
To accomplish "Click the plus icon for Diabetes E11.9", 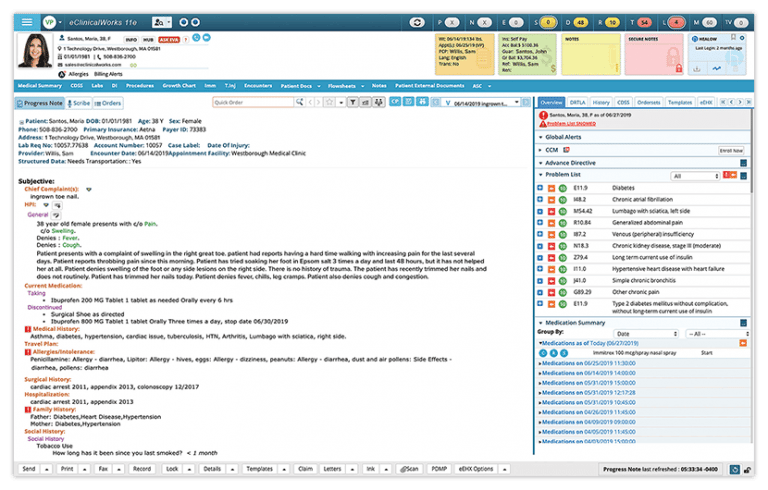I will click(x=540, y=188).
